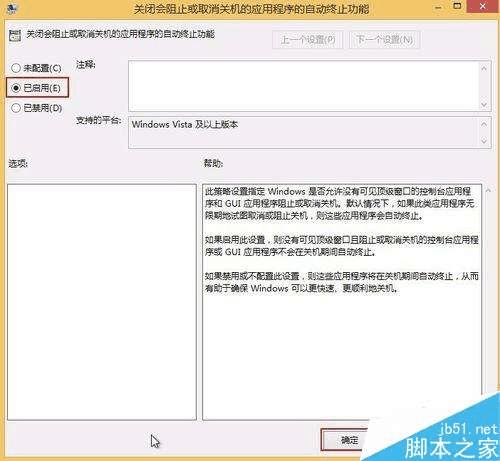Viewport: 500px width, 461px height.
Task: Click the down arrow of the comment box scrollbar
Action: coord(484,104)
